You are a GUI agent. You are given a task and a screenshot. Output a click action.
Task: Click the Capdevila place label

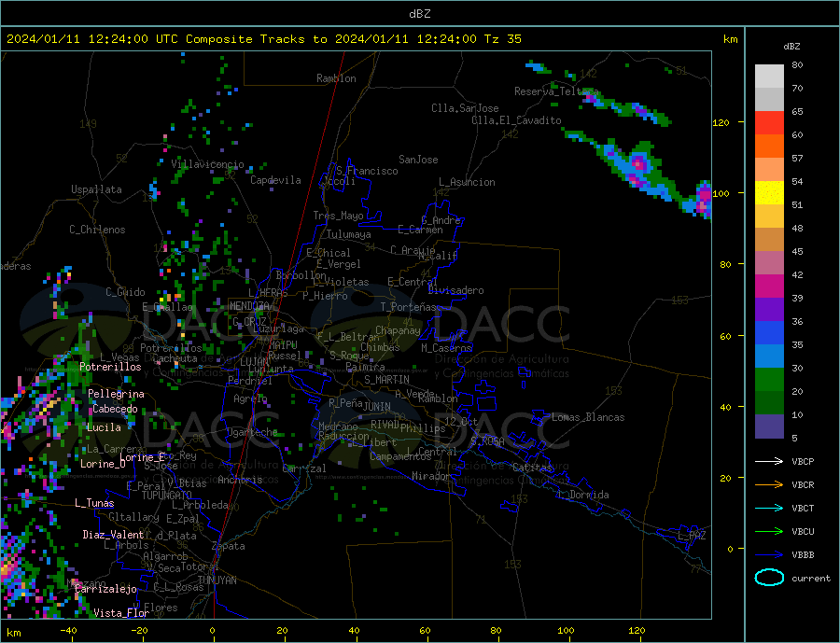(x=275, y=180)
